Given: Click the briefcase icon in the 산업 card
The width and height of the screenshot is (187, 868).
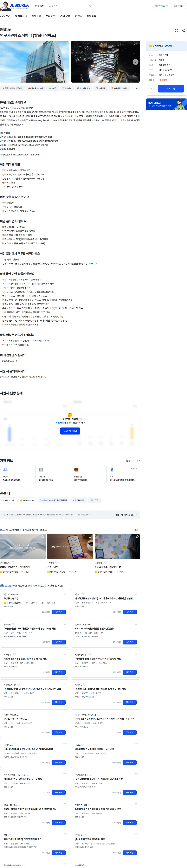Looking at the screenshot, I should (x=77, y=469).
